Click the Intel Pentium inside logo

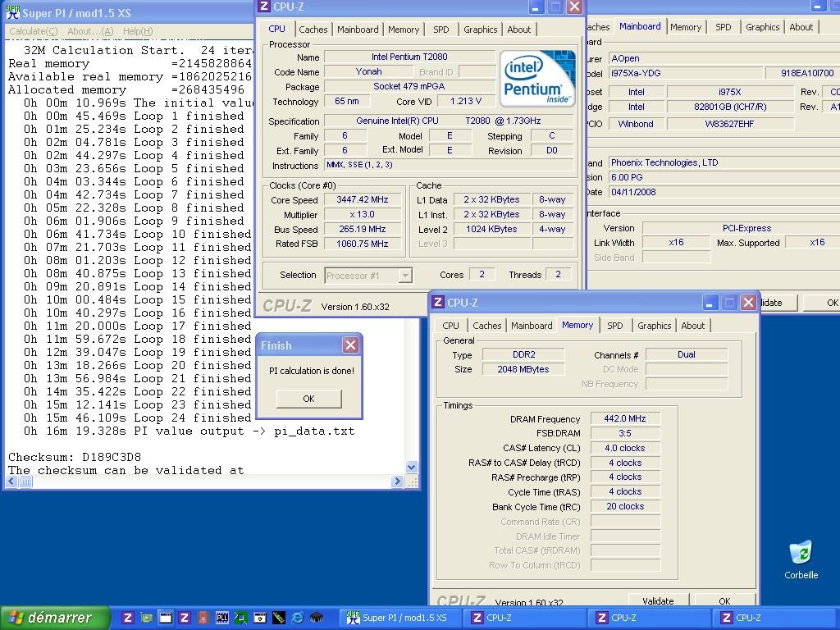pos(537,79)
